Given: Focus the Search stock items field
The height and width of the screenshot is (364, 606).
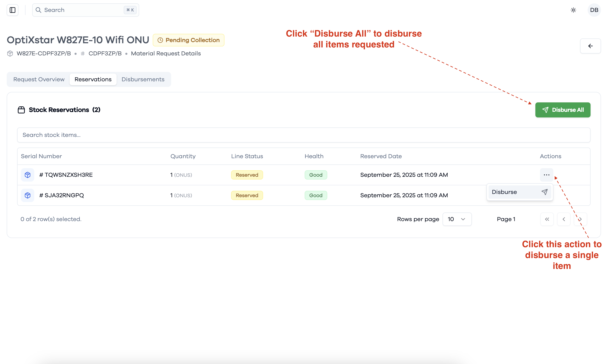Looking at the screenshot, I should (304, 135).
